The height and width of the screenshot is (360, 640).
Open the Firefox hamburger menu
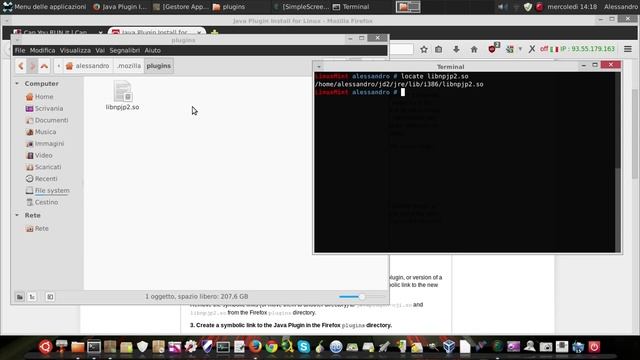628,49
